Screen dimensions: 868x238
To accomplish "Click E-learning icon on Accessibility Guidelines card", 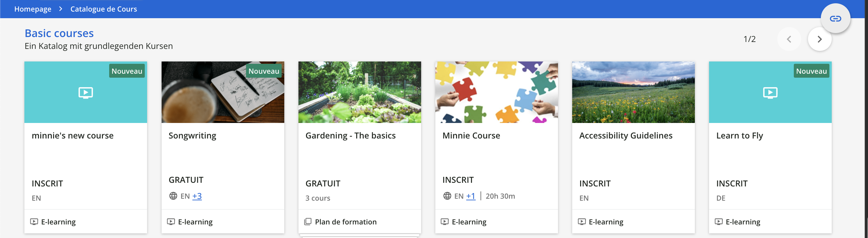I will 582,221.
